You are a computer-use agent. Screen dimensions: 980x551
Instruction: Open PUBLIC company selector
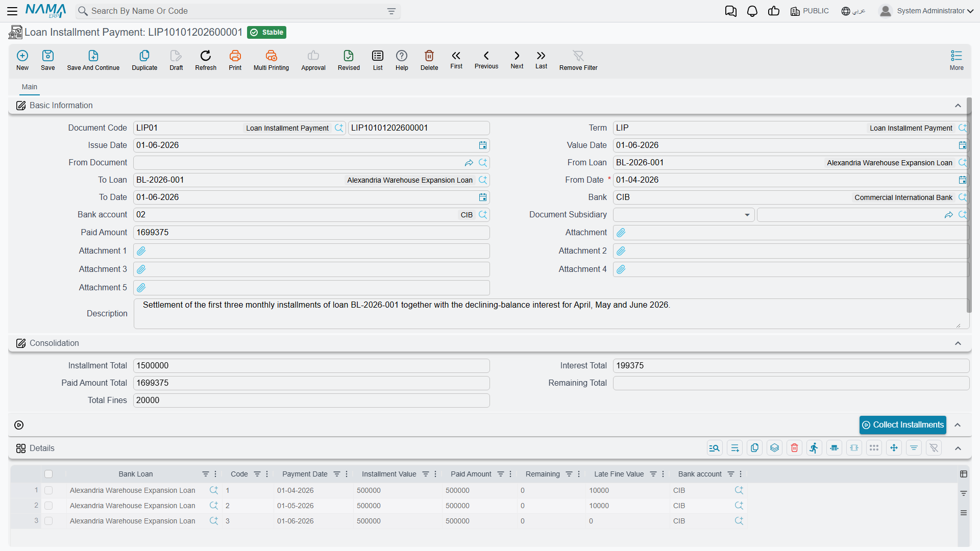[810, 11]
